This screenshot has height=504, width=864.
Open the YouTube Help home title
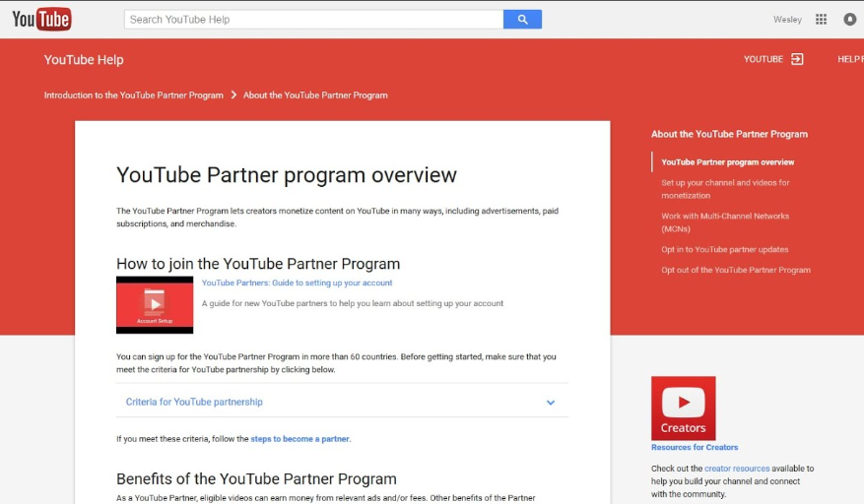(84, 59)
